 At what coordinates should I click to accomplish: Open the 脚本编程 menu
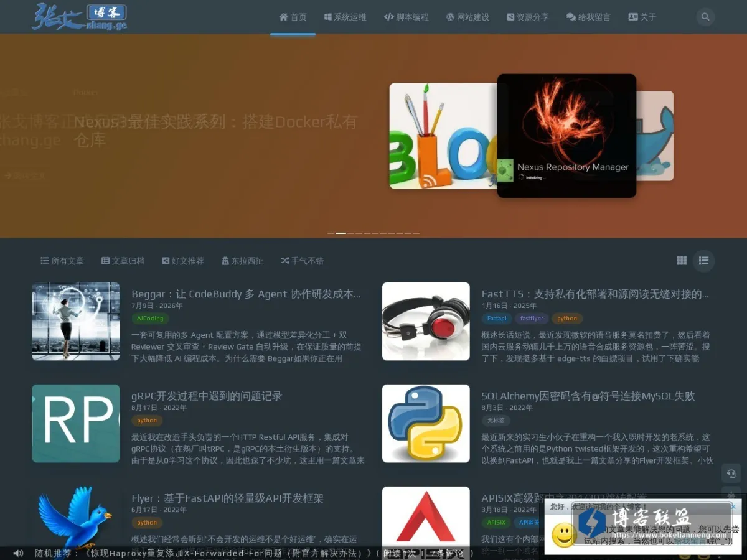pos(406,17)
